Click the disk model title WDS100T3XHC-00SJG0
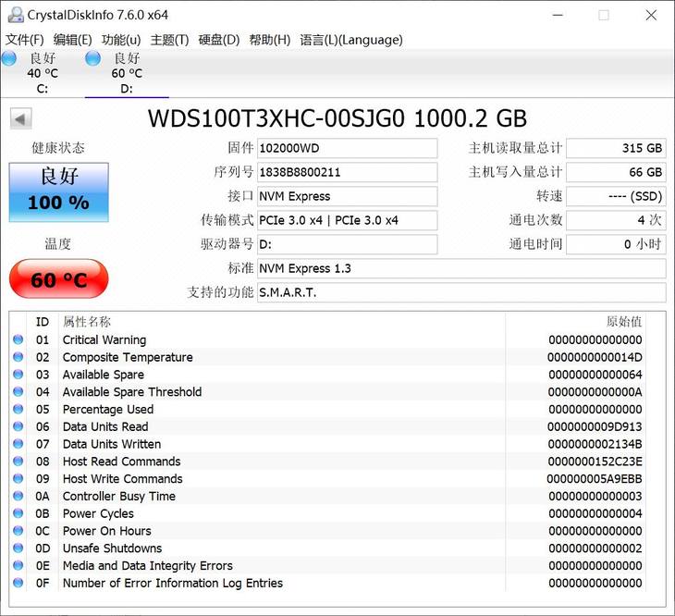This screenshot has width=675, height=616. (x=276, y=118)
